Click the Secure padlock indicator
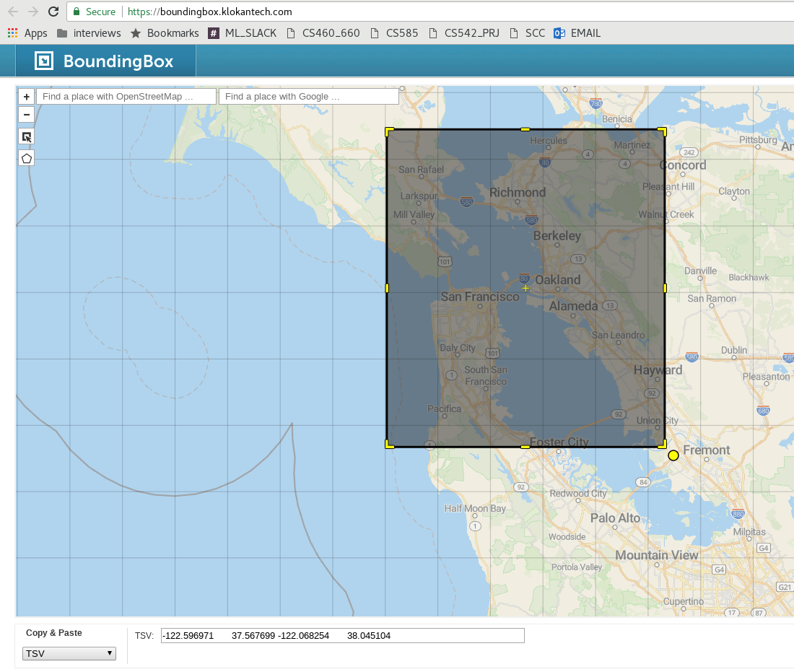This screenshot has width=794, height=672. click(x=77, y=11)
